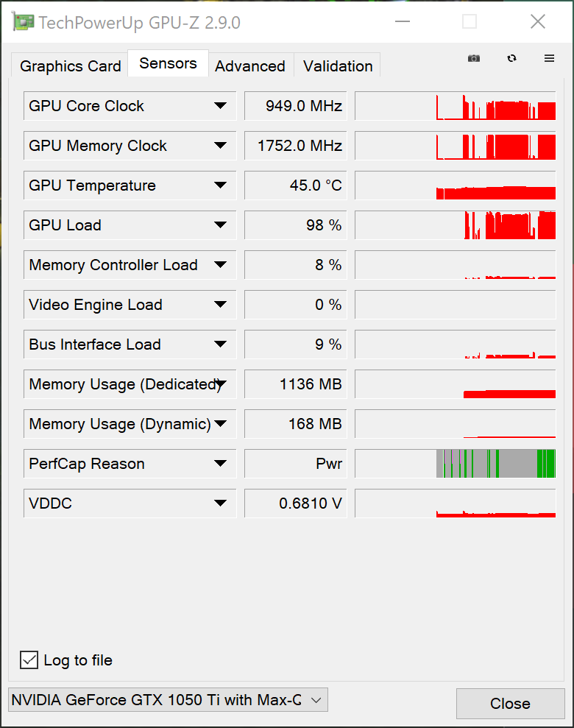The image size is (574, 728).
Task: Click the refresh sensors icon
Action: (x=511, y=58)
